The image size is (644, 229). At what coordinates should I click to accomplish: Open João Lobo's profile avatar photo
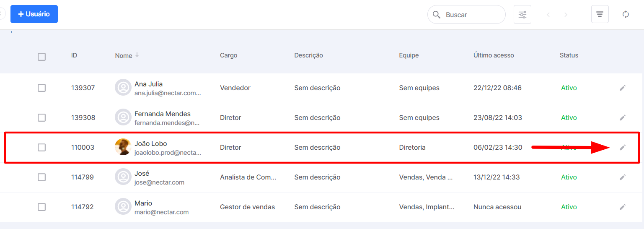(123, 147)
